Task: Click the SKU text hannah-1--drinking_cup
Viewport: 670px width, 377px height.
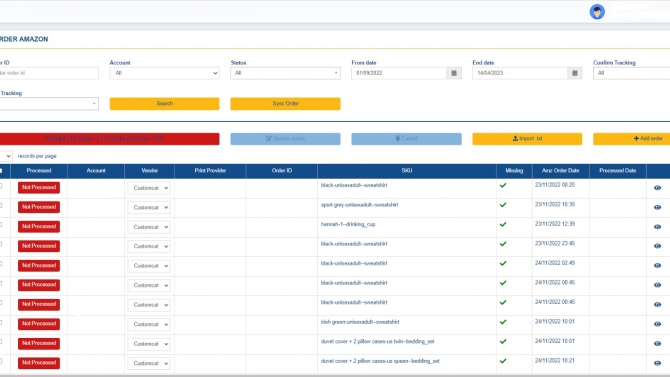Action: (x=348, y=224)
